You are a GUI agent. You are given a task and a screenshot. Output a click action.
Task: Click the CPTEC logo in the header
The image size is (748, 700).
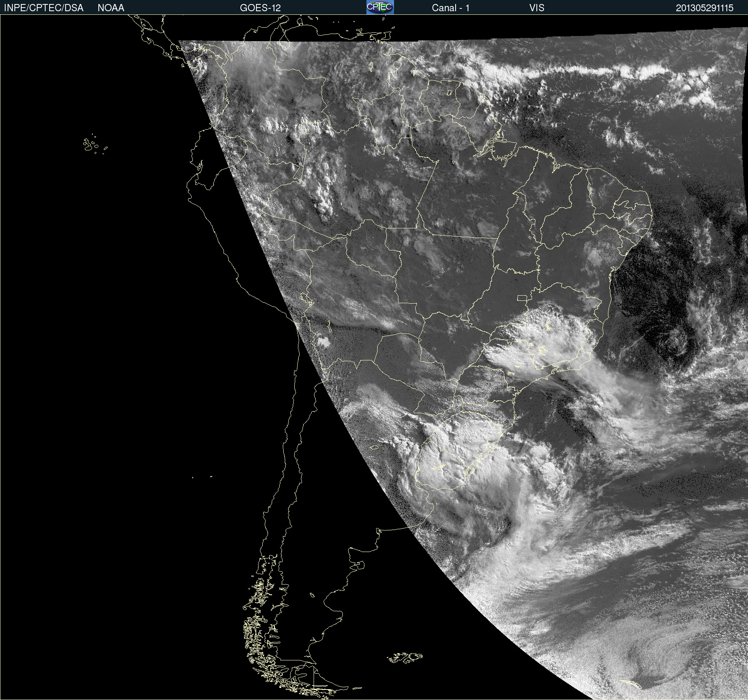pos(380,7)
